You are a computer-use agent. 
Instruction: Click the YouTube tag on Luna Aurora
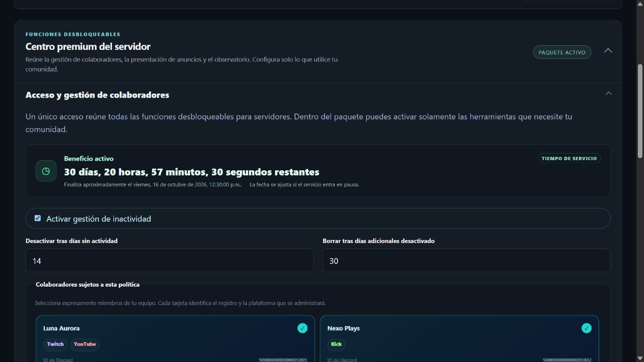pos(85,344)
